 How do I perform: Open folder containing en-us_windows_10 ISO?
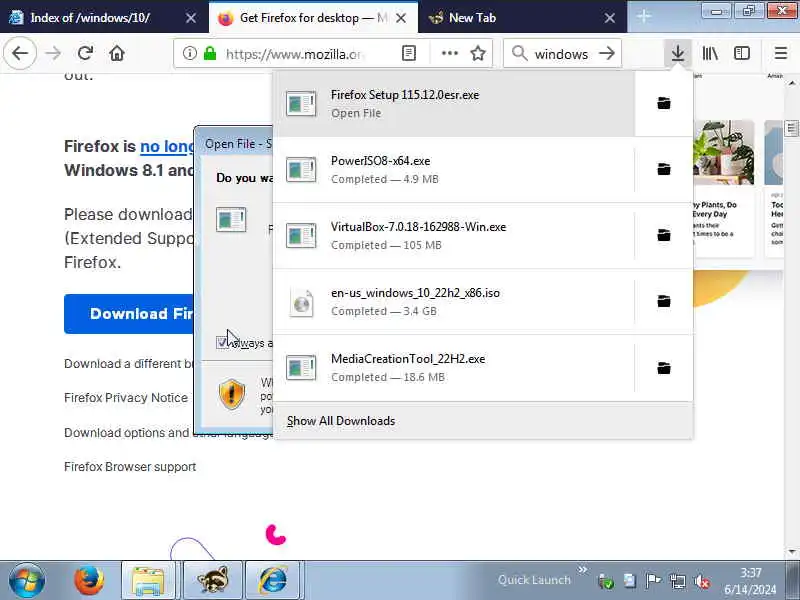[x=663, y=301]
